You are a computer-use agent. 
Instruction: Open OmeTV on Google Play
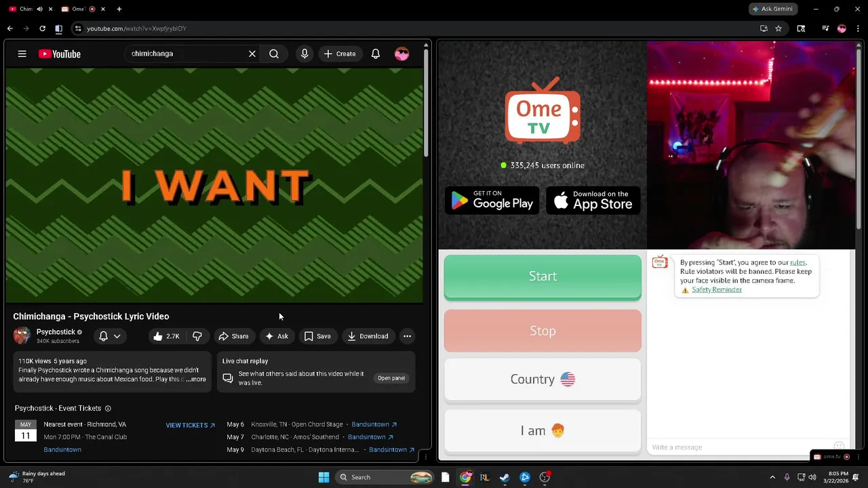(x=492, y=200)
